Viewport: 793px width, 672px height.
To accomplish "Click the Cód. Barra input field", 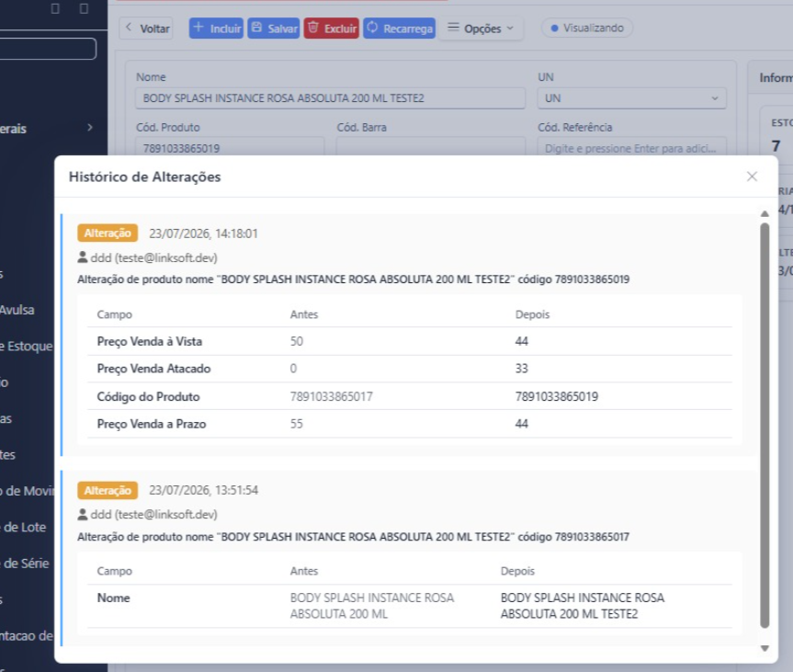I will point(430,147).
